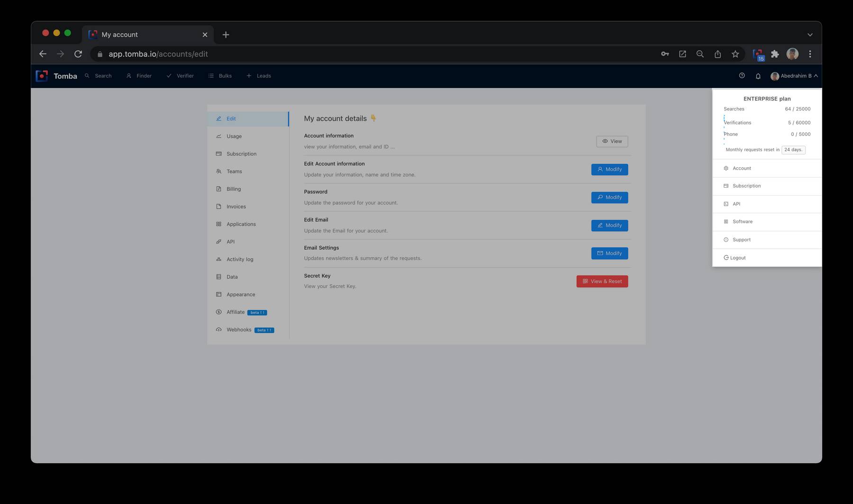Click the zoom magnifier icon in address bar
853x504 pixels.
coord(700,54)
